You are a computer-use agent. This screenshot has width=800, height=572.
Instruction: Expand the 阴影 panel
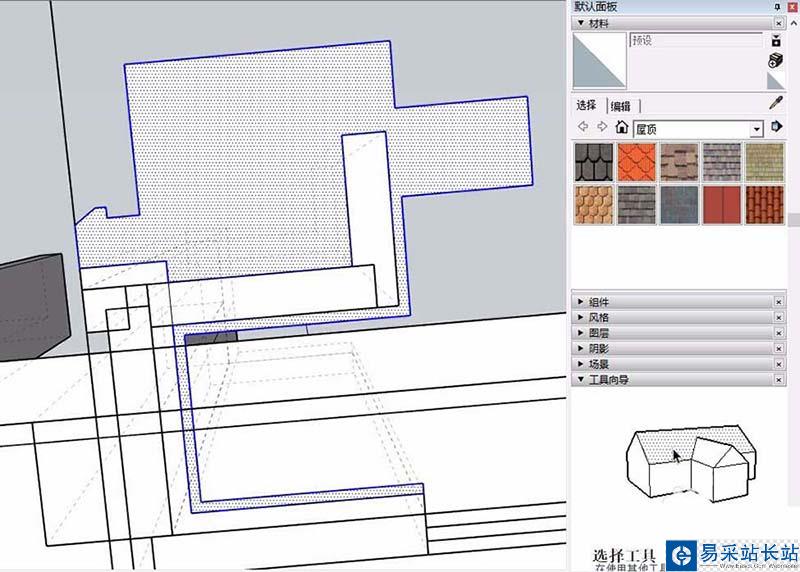pyautogui.click(x=581, y=348)
